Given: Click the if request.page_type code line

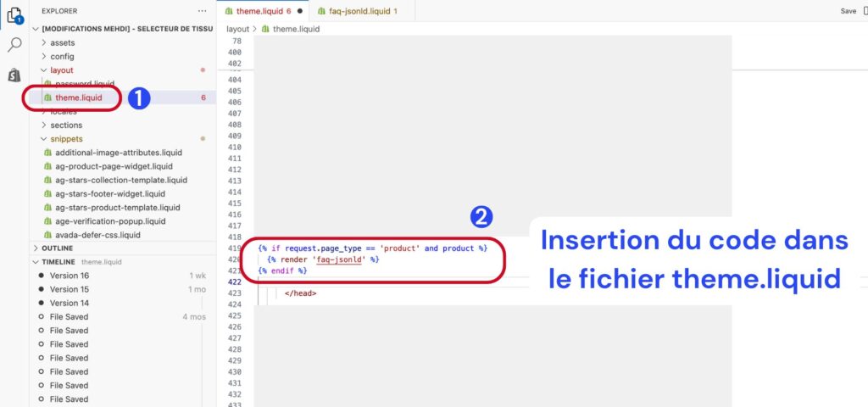Looking at the screenshot, I should click(373, 248).
